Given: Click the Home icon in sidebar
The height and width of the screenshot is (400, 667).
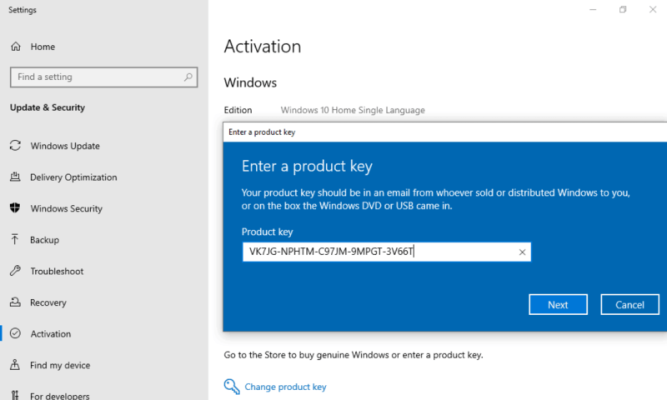Looking at the screenshot, I should point(16,46).
